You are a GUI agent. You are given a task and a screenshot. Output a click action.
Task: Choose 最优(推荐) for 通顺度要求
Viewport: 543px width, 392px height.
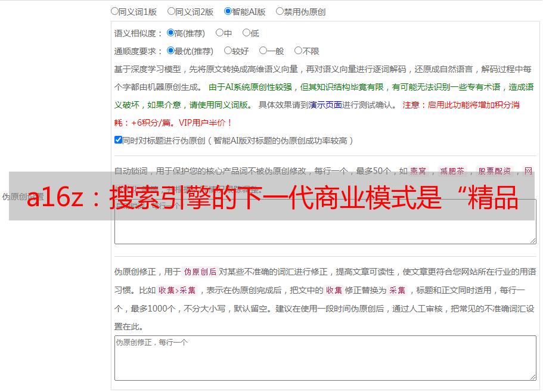[170, 51]
